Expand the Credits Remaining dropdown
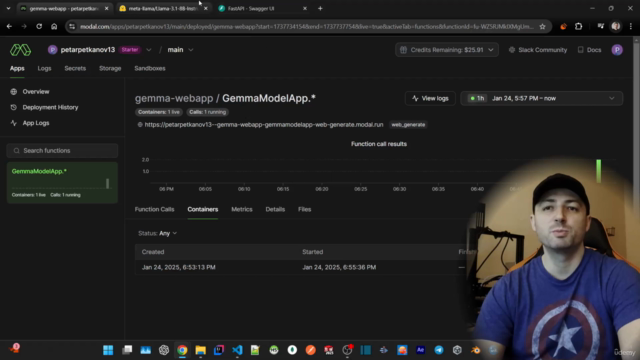 447,50
